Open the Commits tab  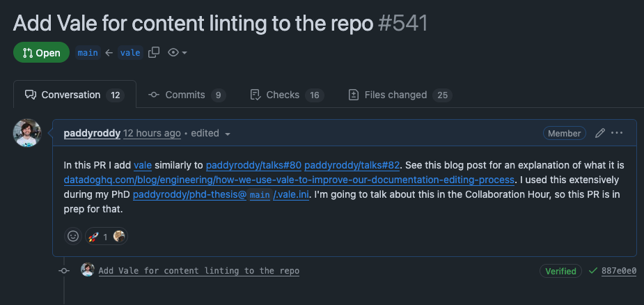[186, 95]
